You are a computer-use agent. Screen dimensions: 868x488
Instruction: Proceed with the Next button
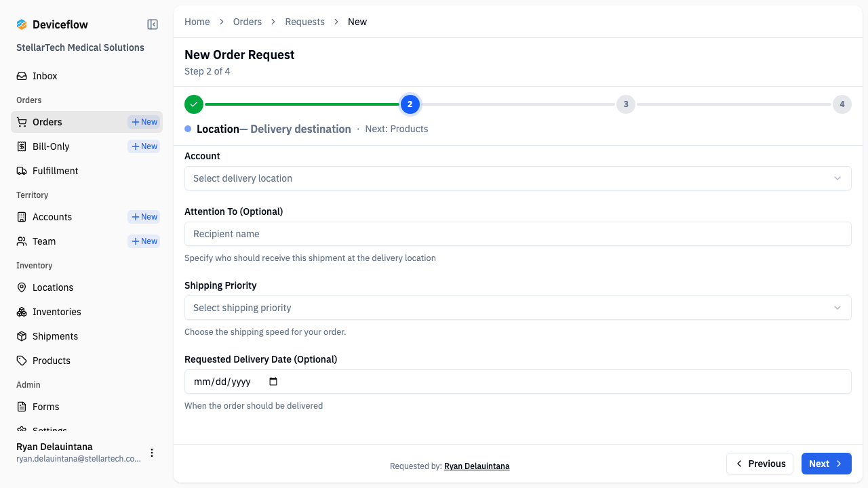pos(827,464)
